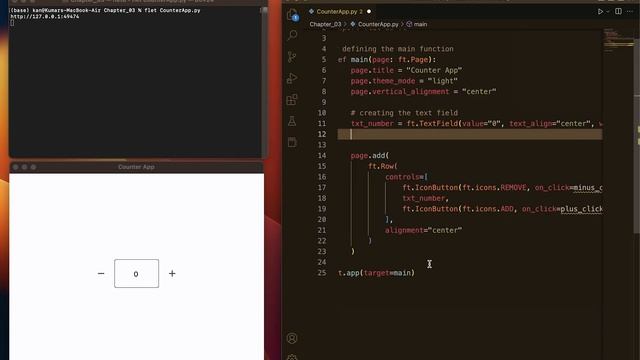This screenshot has height=360, width=640.
Task: Click 'page.theme_mode' on line 7
Action: click(382, 81)
